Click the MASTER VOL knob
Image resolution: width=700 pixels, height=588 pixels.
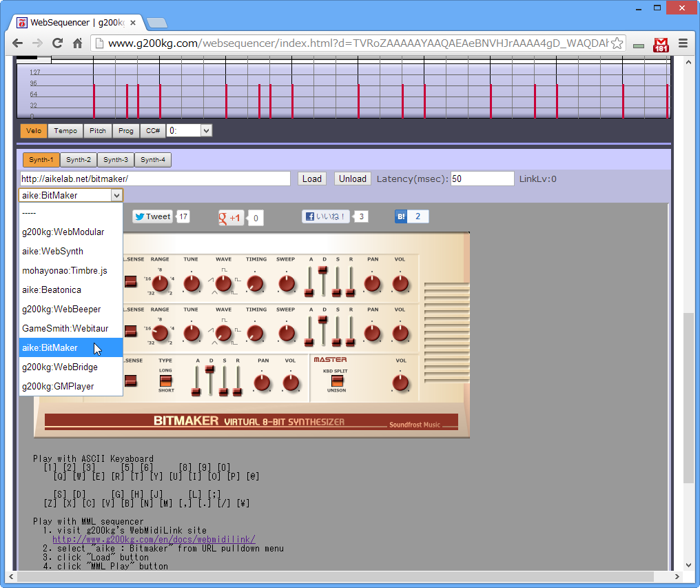pyautogui.click(x=400, y=383)
